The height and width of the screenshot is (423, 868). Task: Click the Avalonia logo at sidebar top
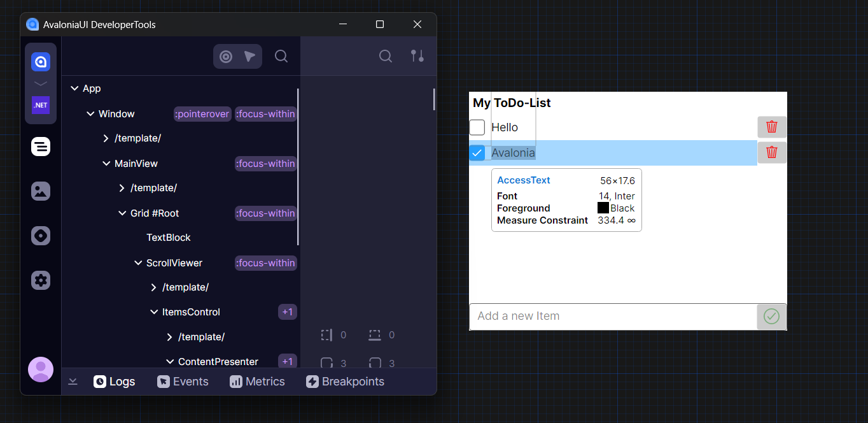40,61
